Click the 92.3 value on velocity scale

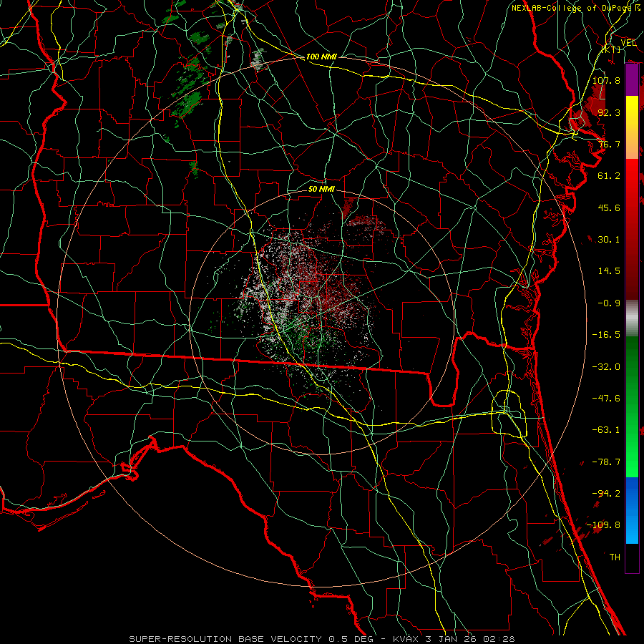pos(609,112)
